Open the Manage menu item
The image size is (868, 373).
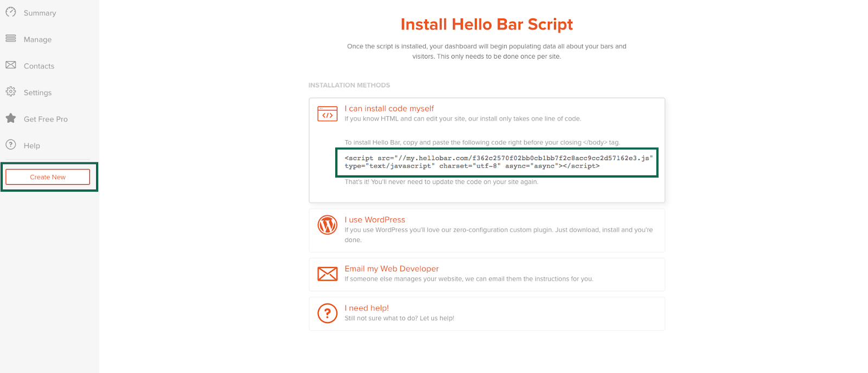(x=37, y=40)
